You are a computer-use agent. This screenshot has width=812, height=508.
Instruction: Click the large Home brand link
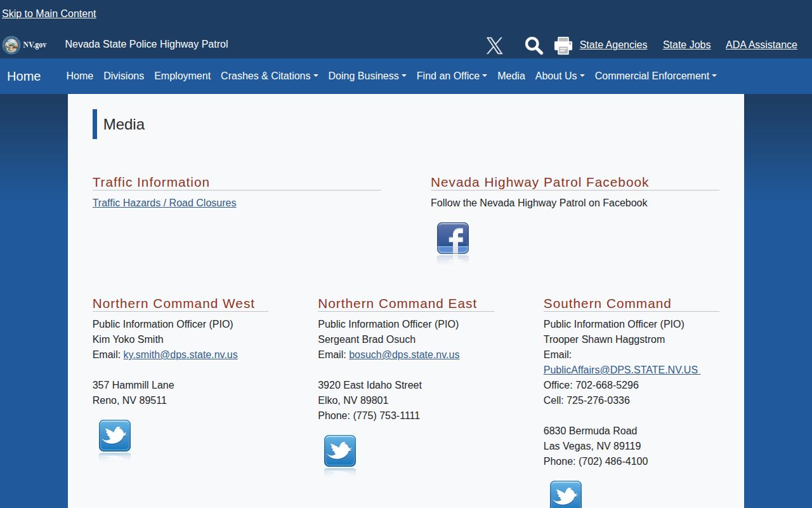24,76
